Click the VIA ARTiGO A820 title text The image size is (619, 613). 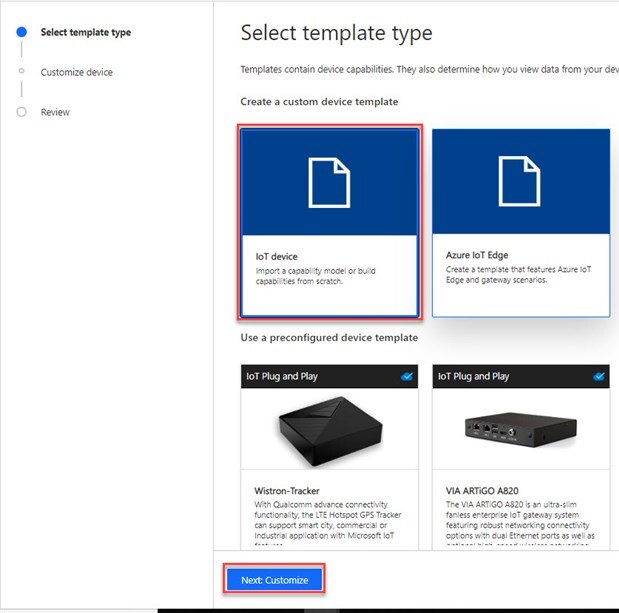[482, 491]
